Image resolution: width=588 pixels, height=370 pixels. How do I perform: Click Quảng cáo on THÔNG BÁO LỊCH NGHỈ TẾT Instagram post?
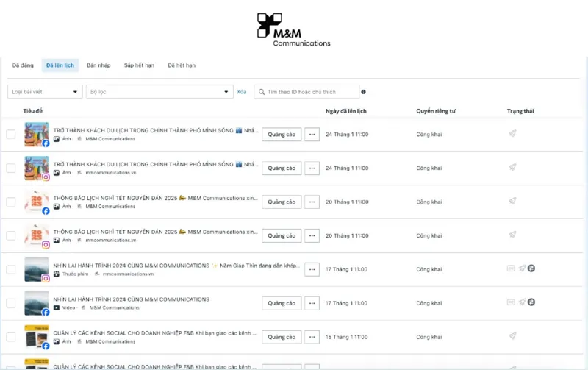(x=282, y=235)
